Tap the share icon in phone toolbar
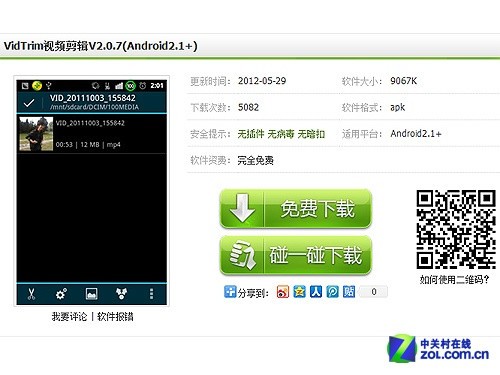Screen dimensions: 500x375 pos(121,294)
